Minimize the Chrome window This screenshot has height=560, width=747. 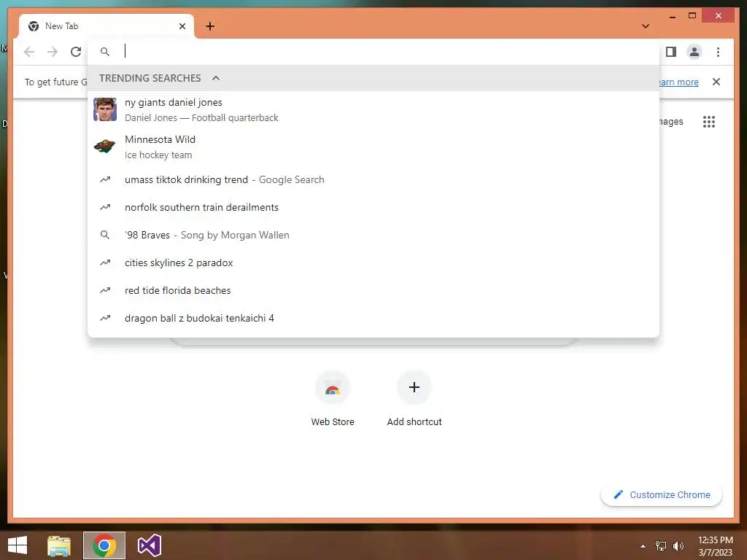coord(672,17)
